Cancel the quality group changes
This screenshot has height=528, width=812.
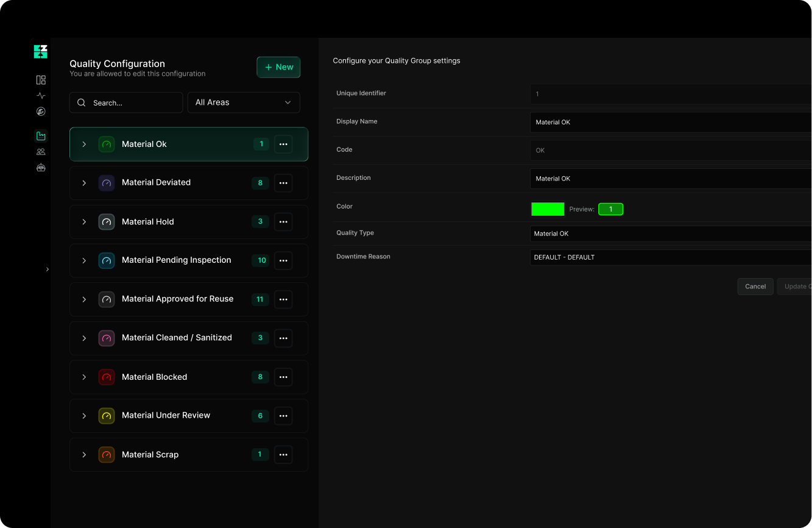(755, 287)
